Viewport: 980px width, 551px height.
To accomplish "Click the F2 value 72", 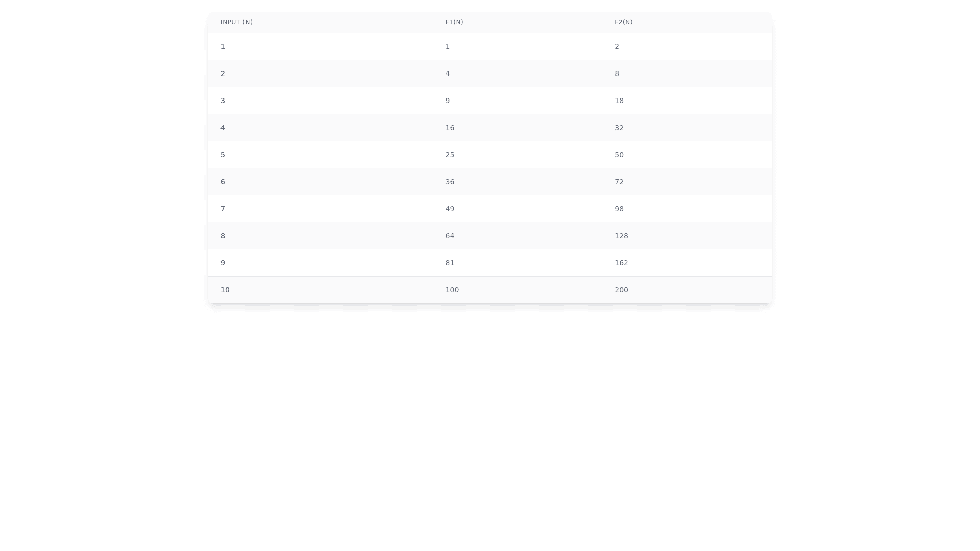I will pos(619,182).
